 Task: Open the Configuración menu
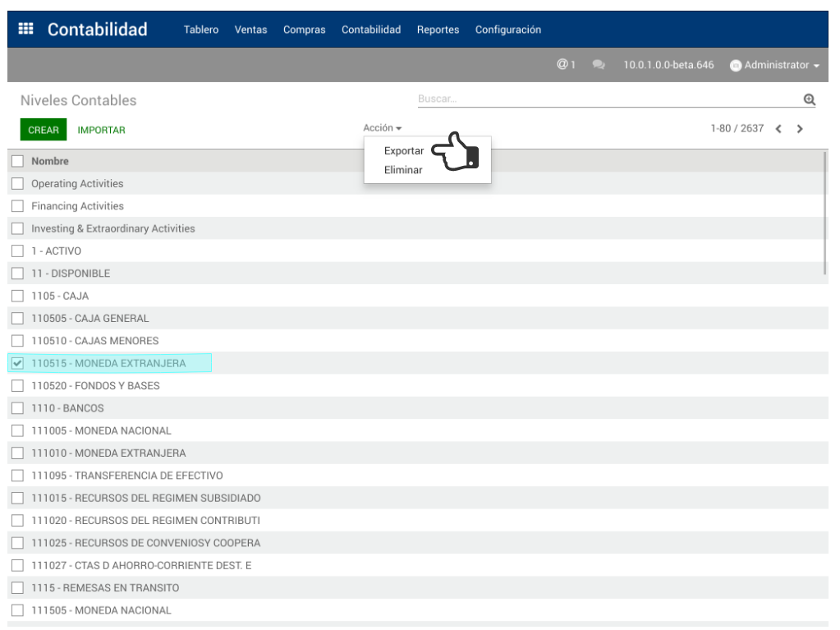[x=507, y=30]
